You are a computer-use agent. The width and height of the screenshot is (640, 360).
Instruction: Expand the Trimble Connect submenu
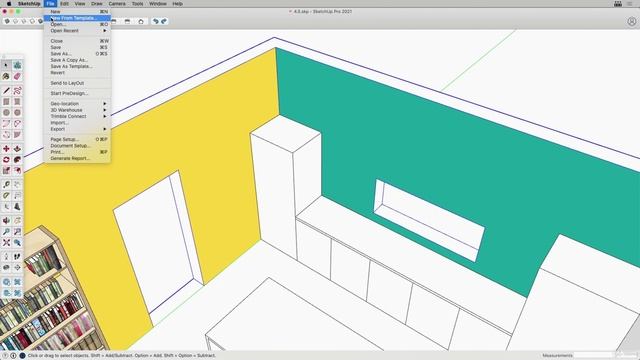[x=77, y=116]
